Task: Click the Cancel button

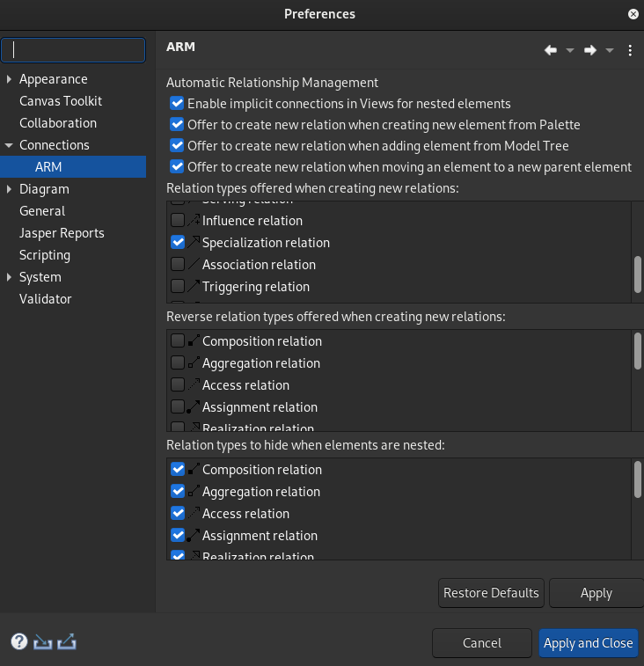Action: tap(482, 643)
